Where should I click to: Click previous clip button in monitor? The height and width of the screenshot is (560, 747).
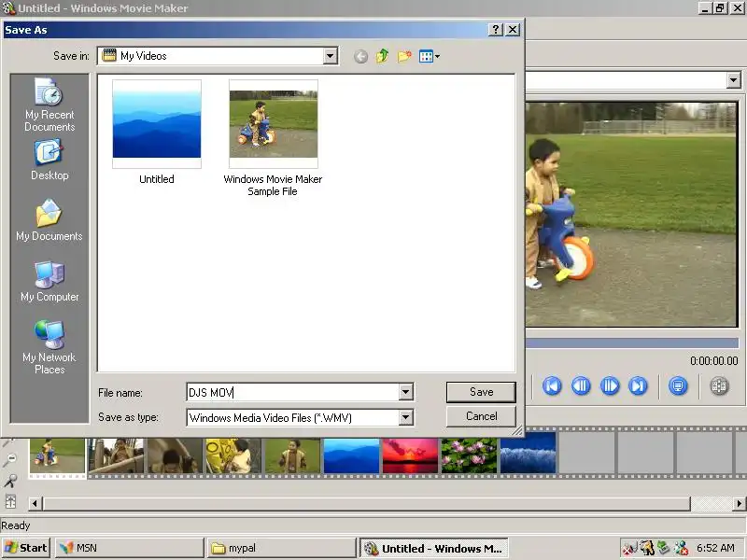click(552, 385)
